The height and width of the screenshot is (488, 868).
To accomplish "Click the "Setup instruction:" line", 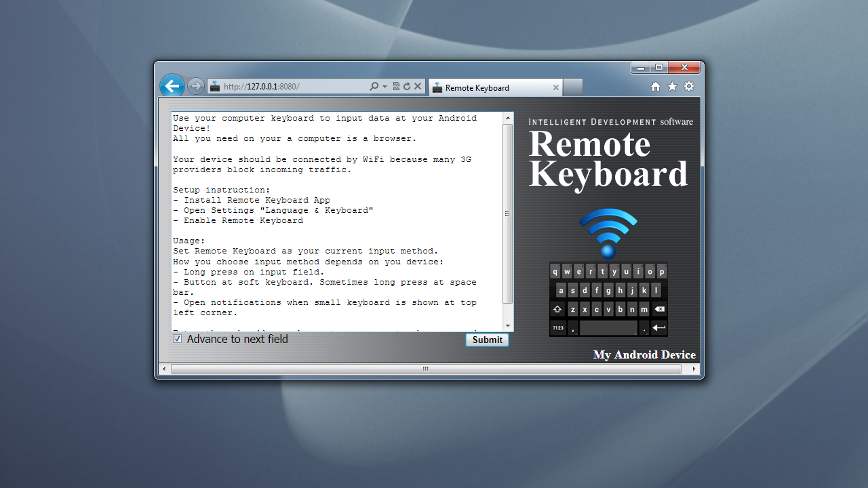I will click(x=222, y=190).
